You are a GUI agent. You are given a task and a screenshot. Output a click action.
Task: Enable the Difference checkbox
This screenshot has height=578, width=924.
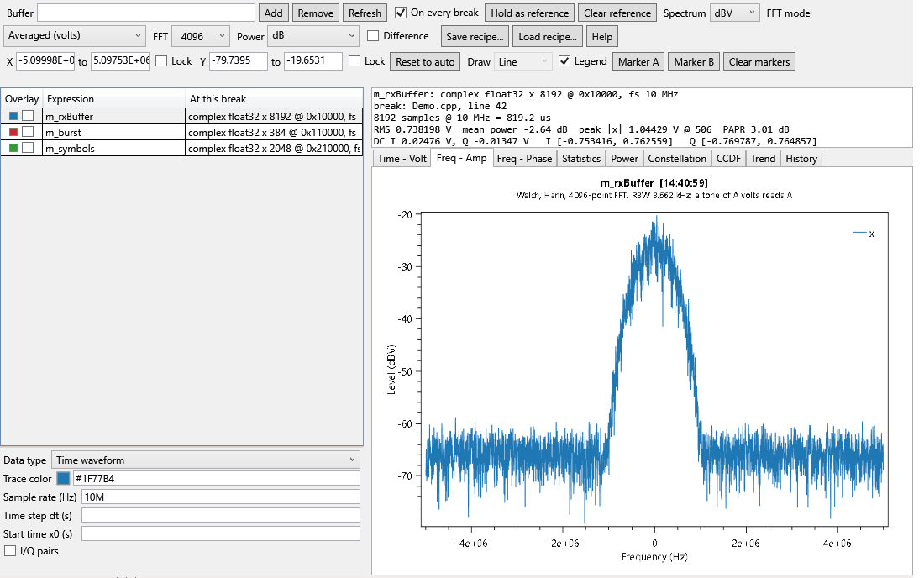point(373,36)
